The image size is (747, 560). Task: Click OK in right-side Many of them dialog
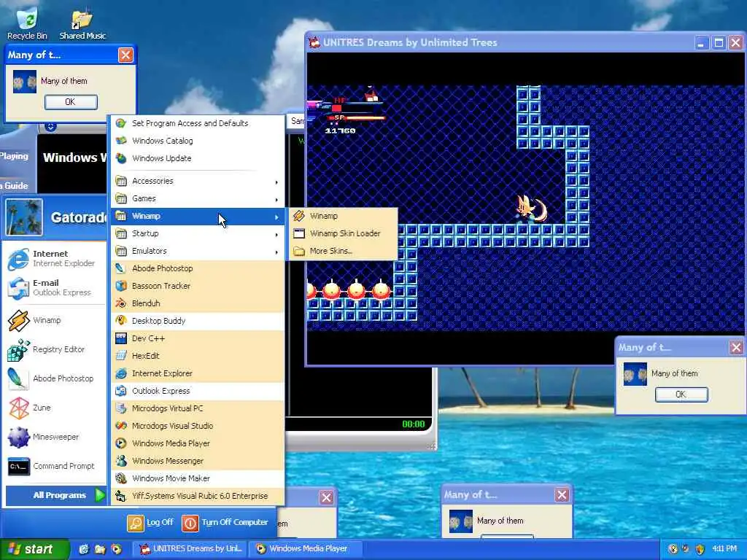click(681, 394)
